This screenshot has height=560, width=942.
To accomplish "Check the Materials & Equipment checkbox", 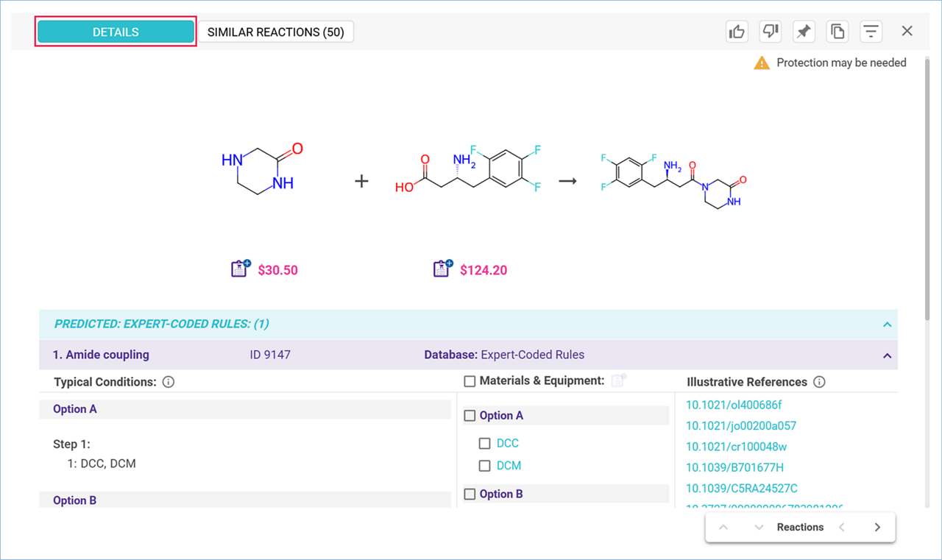I will click(470, 381).
